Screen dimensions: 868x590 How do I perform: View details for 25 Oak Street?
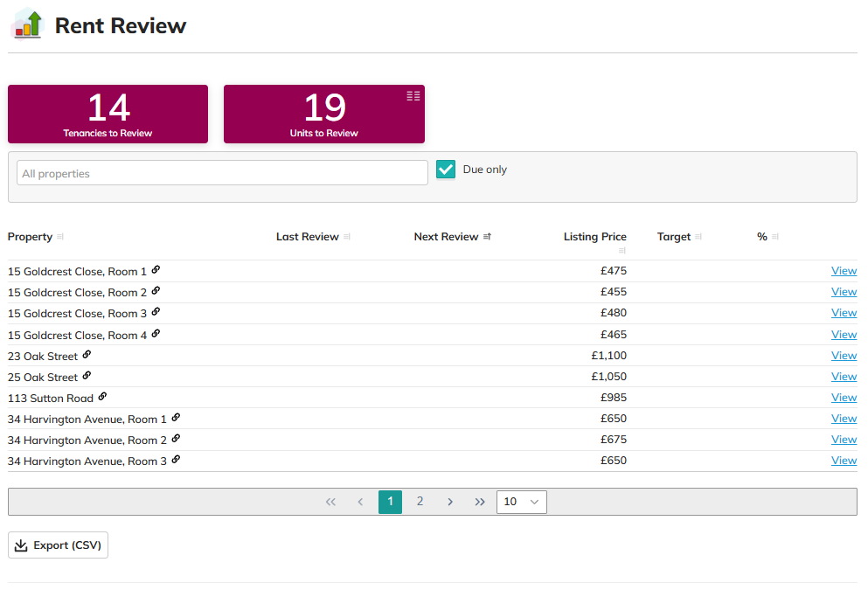844,377
